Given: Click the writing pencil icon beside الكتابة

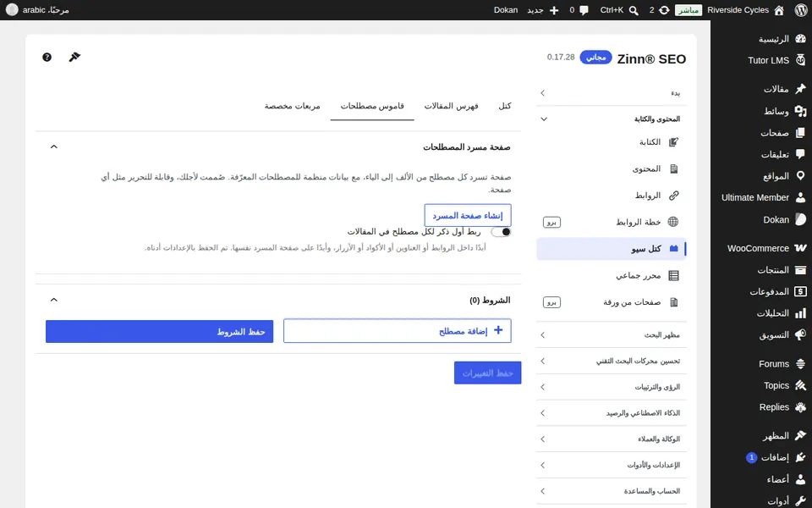Looking at the screenshot, I should point(673,142).
